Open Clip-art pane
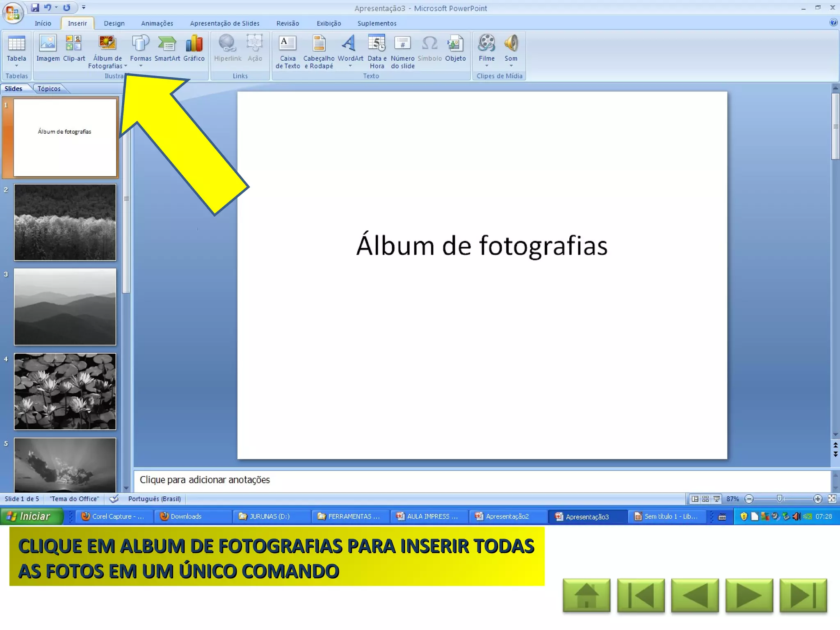Screen dimensions: 840x630 point(74,48)
